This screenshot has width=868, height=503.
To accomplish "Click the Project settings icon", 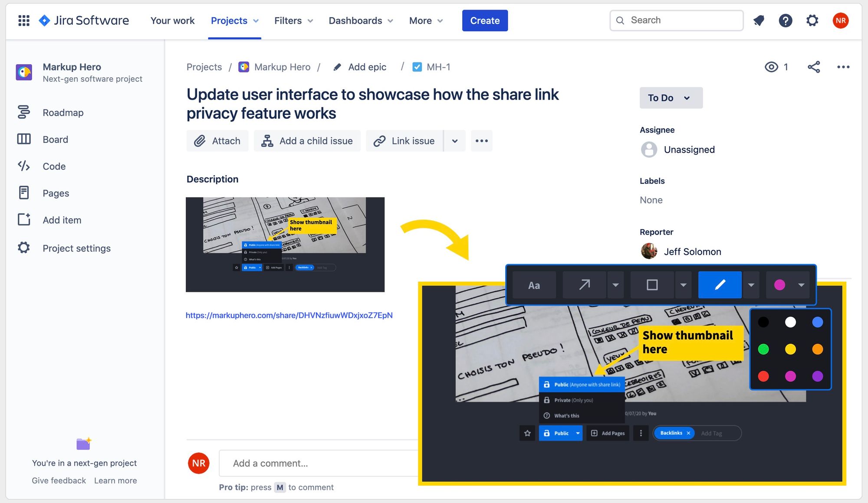I will click(25, 247).
